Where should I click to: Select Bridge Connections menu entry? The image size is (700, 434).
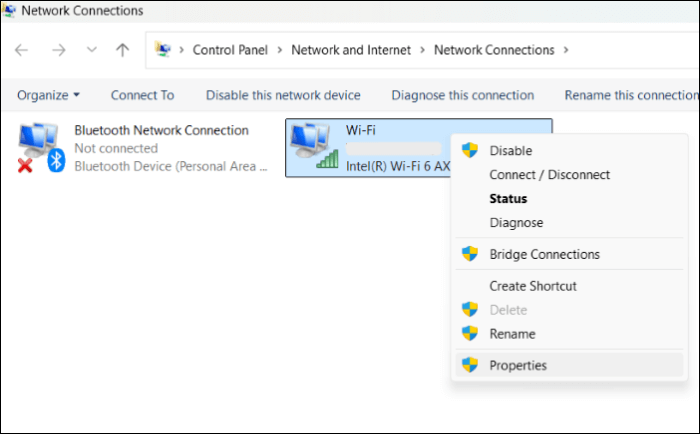click(544, 255)
